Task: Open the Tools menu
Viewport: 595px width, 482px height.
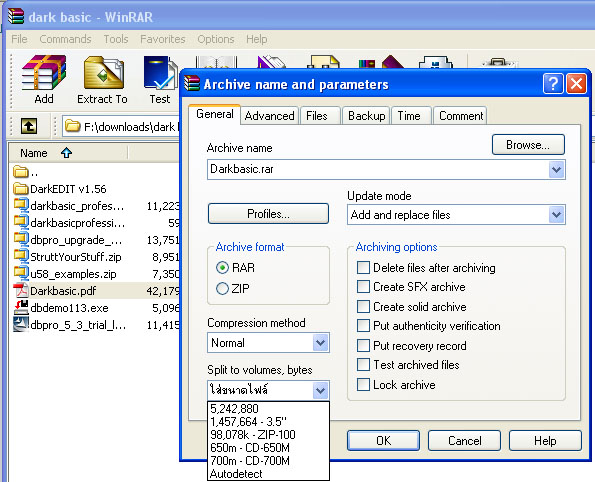Action: click(116, 39)
